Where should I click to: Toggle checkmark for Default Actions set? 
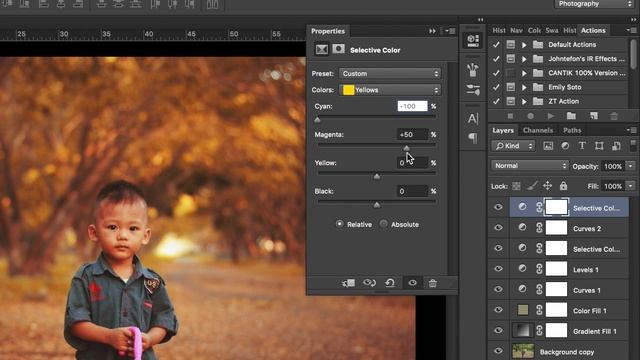(x=496, y=44)
